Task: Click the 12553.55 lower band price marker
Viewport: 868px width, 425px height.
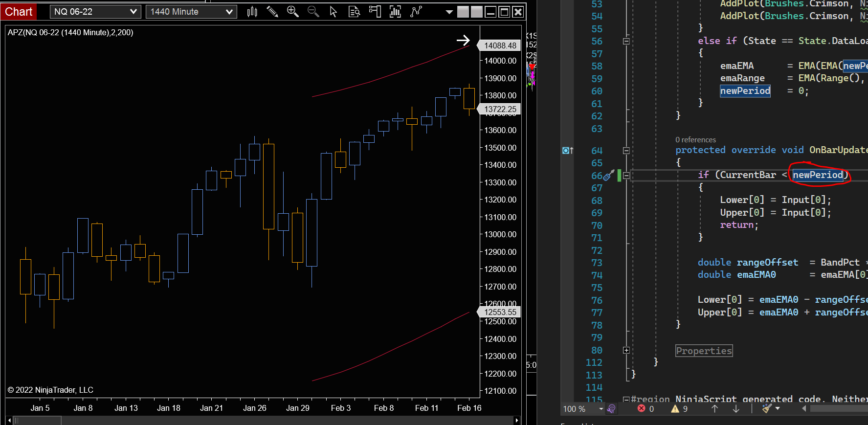Action: (500, 312)
